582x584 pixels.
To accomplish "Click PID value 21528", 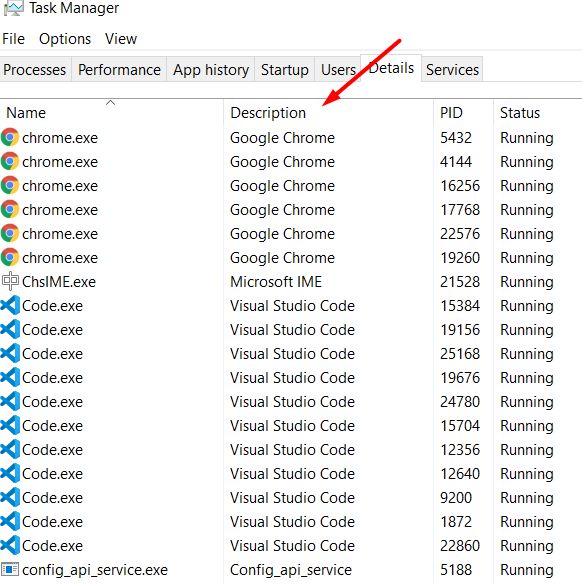I will click(460, 282).
